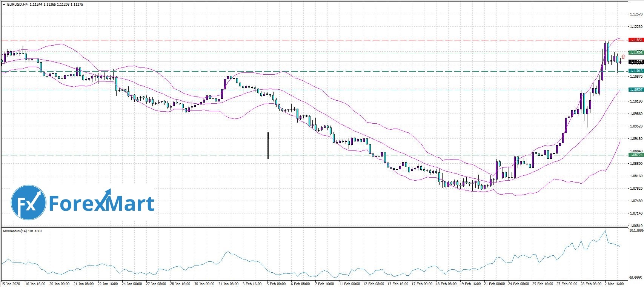644x287 pixels.
Task: Open the dropdown triangle beside EURUSD,H4
Action: 4,5
